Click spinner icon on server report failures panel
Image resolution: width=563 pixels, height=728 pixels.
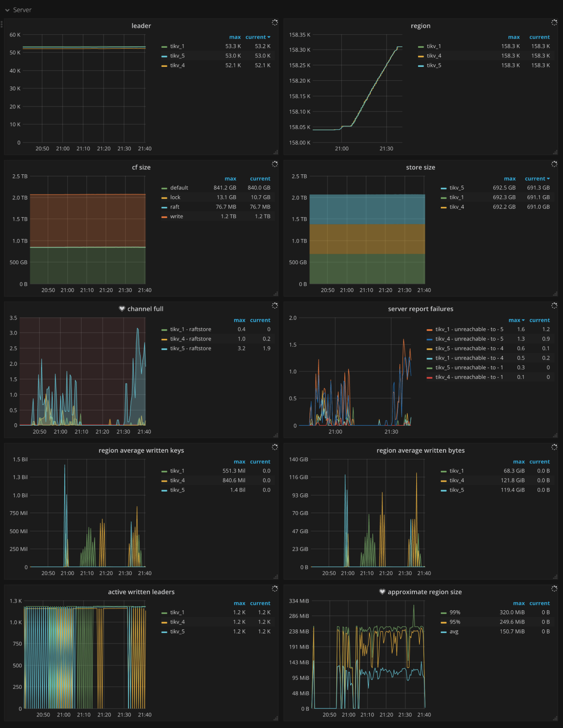(x=554, y=306)
